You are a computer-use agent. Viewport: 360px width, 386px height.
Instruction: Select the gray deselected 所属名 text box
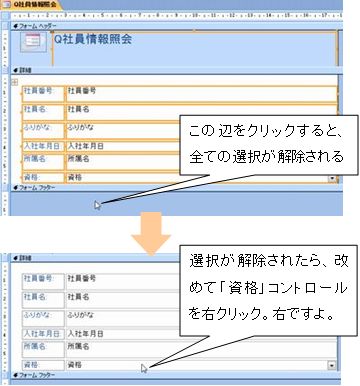coord(202,350)
